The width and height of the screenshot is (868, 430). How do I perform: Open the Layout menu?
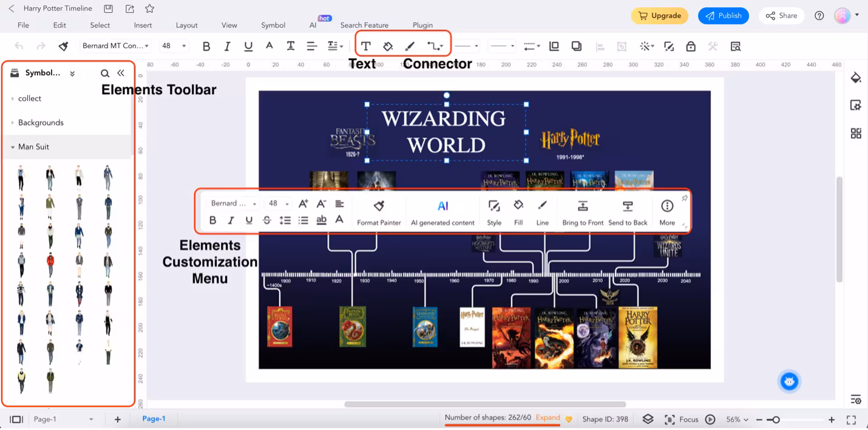point(186,25)
